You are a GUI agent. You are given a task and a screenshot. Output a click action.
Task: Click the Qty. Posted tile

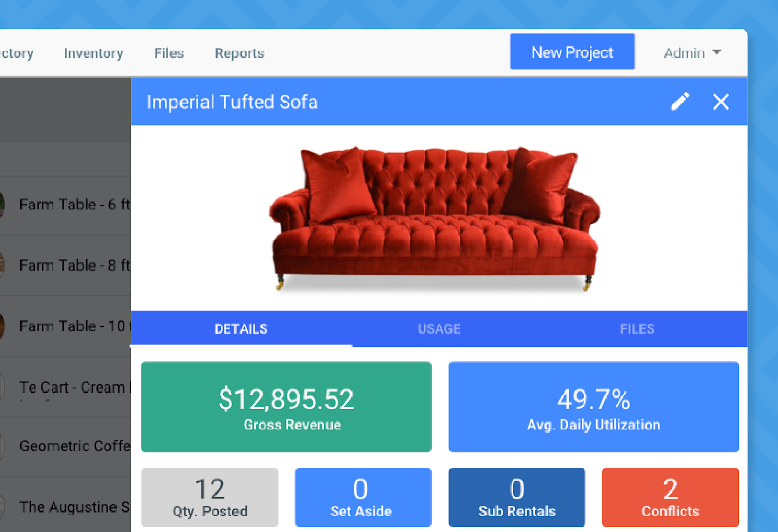210,497
